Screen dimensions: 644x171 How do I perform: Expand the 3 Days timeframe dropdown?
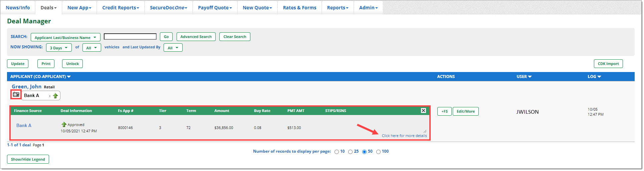tap(59, 48)
